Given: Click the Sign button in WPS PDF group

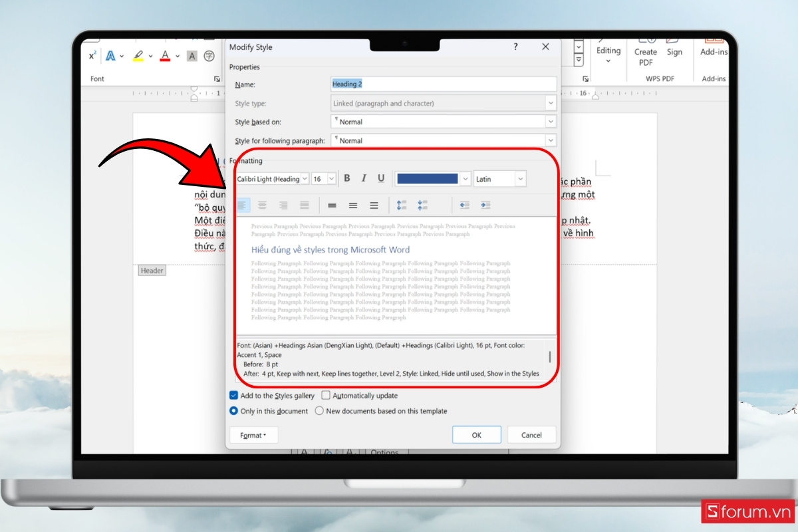Looking at the screenshot, I should pyautogui.click(x=674, y=52).
